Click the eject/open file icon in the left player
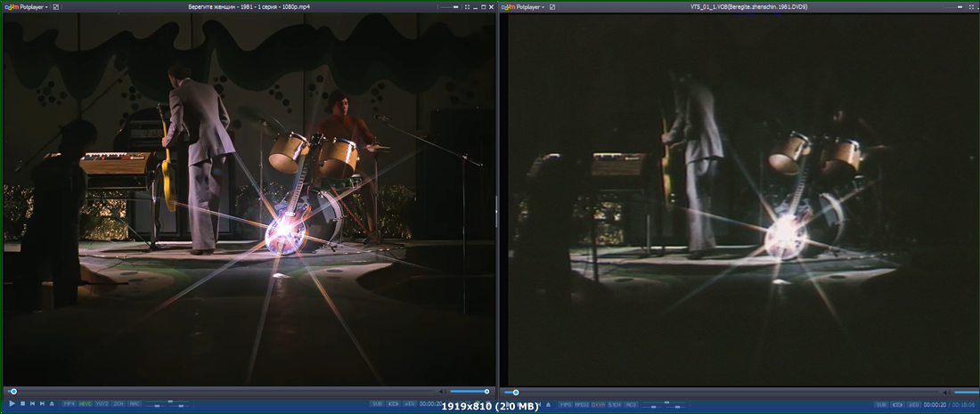 pyautogui.click(x=52, y=404)
